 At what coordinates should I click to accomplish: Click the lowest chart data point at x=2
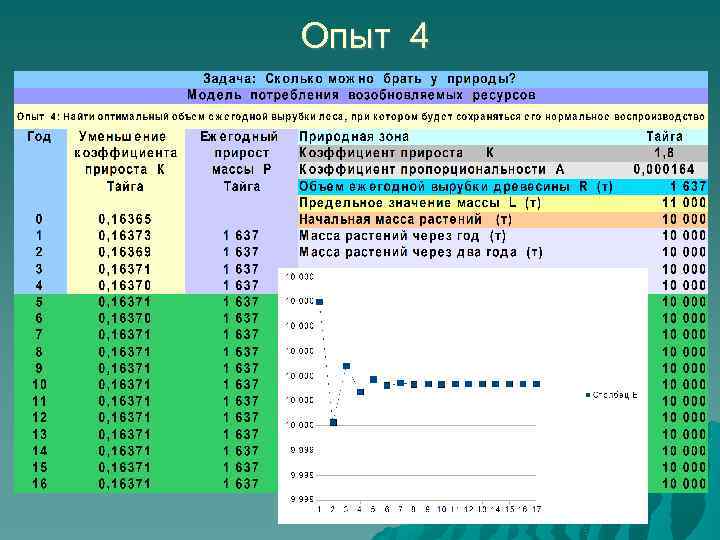tap(333, 422)
